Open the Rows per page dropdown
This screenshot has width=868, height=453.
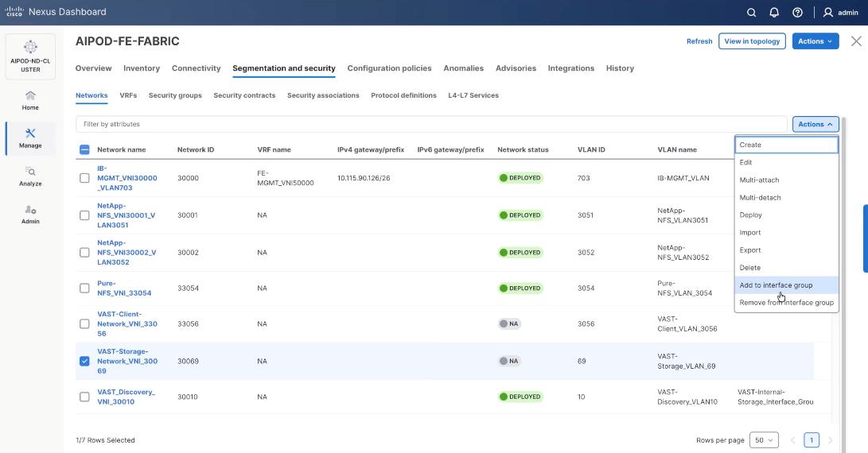click(765, 440)
